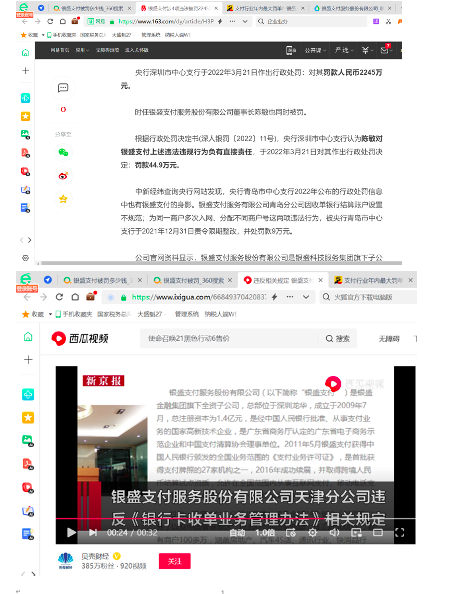Viewport: 451px width, 594px height.
Task: Enter fullscreen in video player
Action: [400, 532]
